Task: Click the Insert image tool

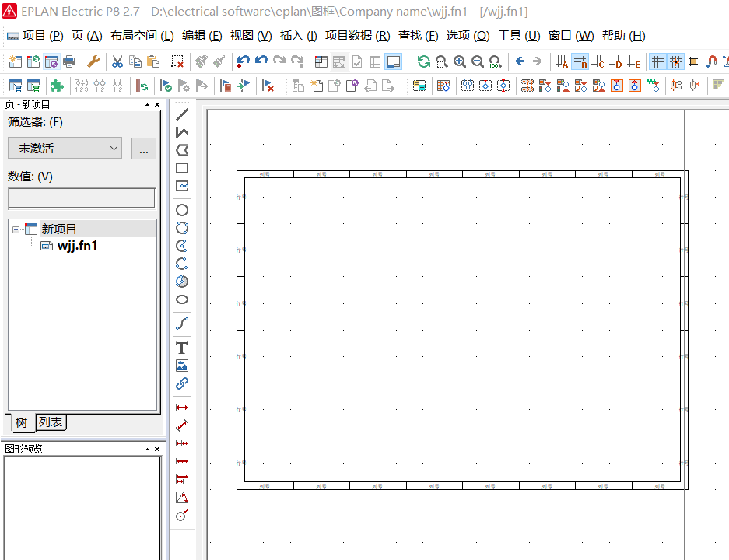Action: [182, 366]
